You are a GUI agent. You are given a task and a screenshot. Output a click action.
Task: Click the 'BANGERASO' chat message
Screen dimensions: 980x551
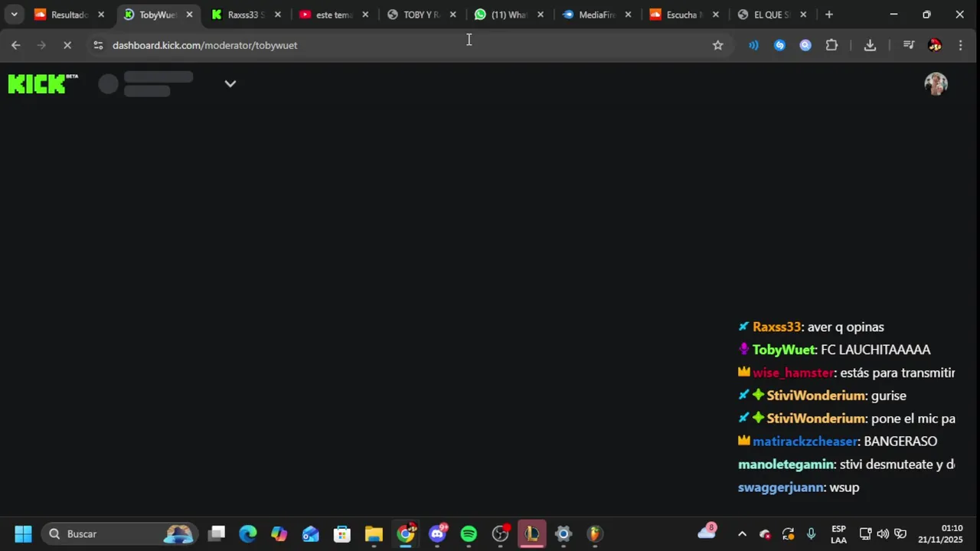(900, 442)
